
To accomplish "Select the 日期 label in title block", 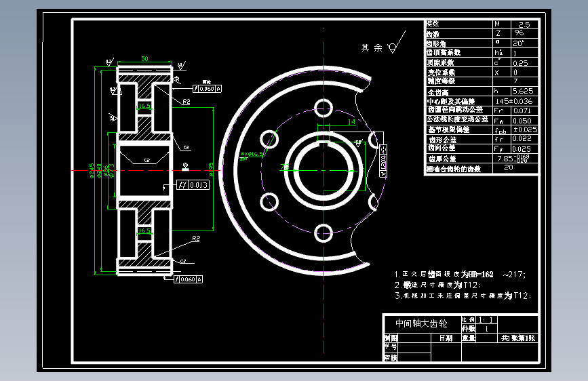I will [446, 338].
